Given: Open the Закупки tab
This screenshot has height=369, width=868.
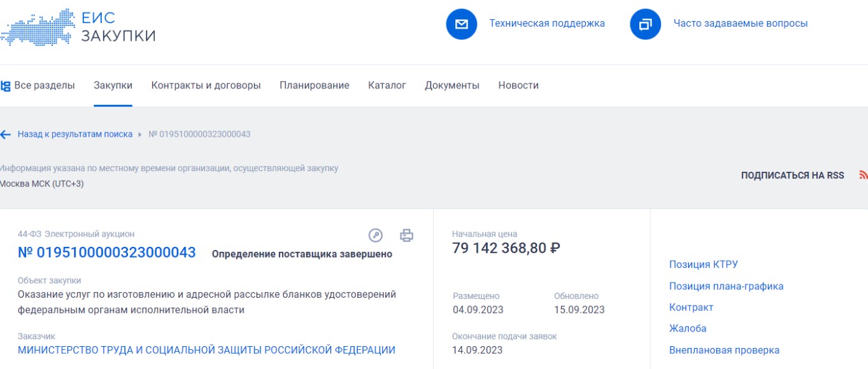Looking at the screenshot, I should click(x=113, y=85).
